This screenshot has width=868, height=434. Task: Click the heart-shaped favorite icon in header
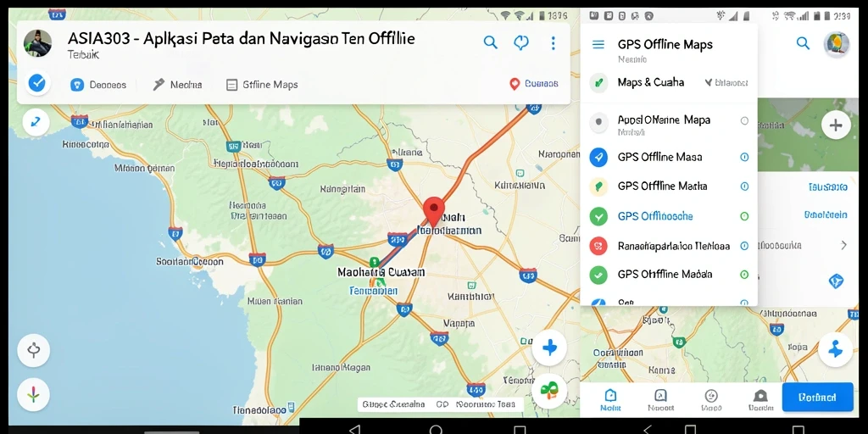(521, 43)
